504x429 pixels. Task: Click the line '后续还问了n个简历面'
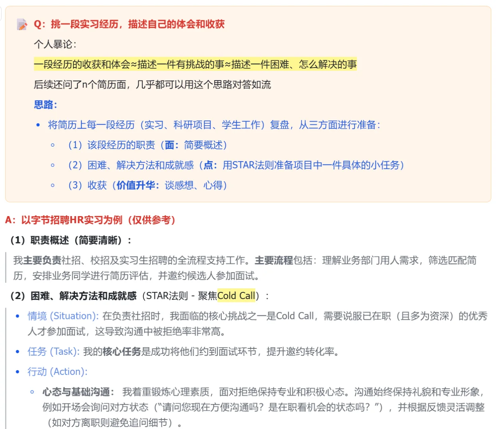pos(152,85)
